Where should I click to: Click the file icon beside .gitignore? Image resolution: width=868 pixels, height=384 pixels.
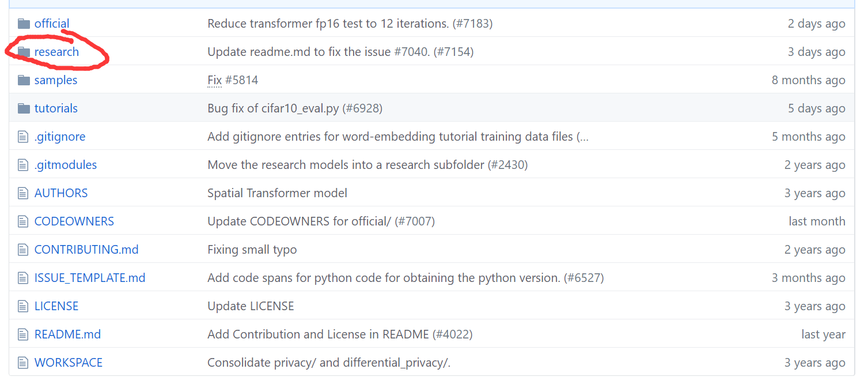[x=23, y=136]
